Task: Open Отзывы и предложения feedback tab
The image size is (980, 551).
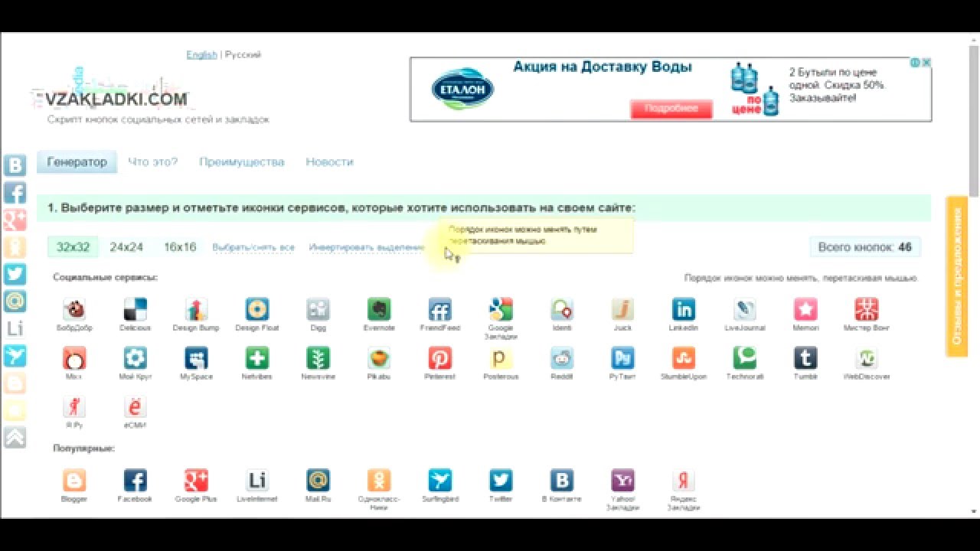Action: (x=957, y=276)
